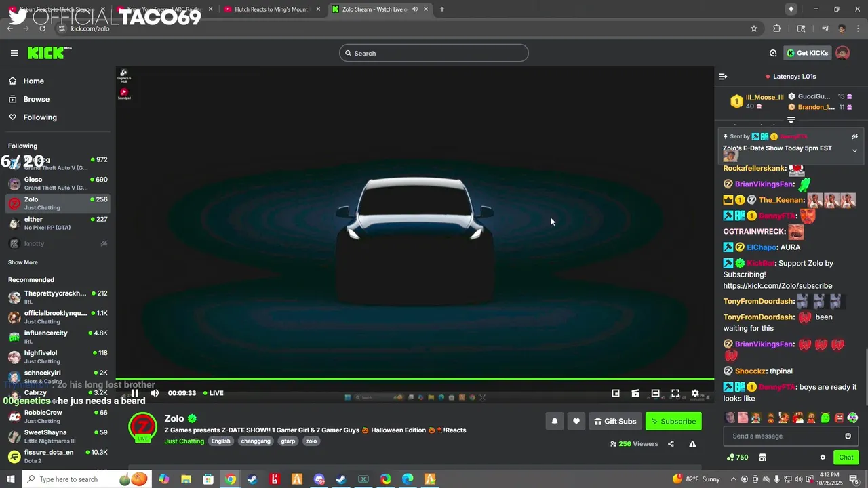
Task: Open Zolo's channel avatar
Action: pos(143,427)
